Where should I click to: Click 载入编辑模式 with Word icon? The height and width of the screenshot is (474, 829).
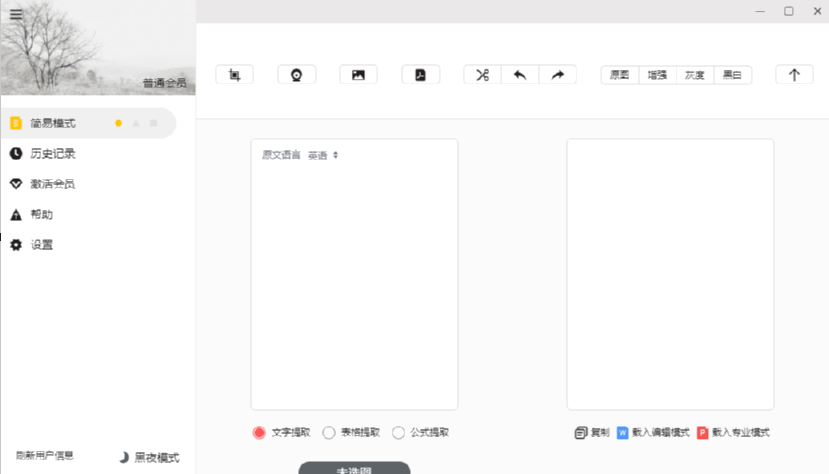[x=653, y=433]
